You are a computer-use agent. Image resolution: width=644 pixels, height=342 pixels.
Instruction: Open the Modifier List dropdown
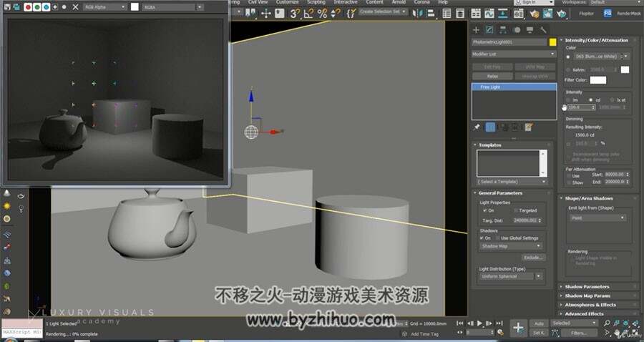click(x=514, y=54)
